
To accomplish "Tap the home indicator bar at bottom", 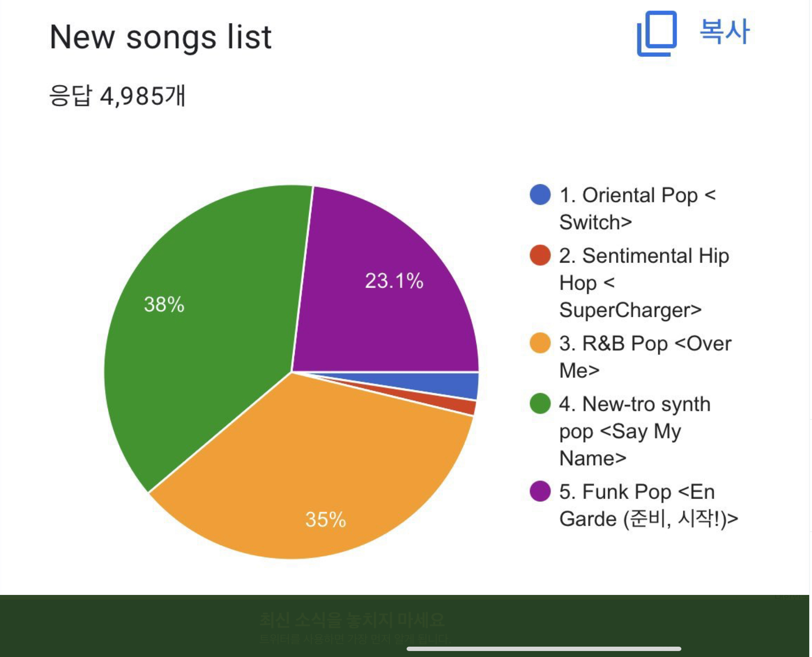I will (x=544, y=649).
